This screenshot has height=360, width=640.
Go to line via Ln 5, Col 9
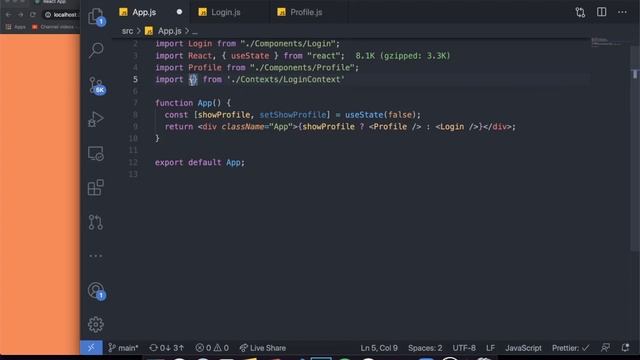(x=379, y=348)
